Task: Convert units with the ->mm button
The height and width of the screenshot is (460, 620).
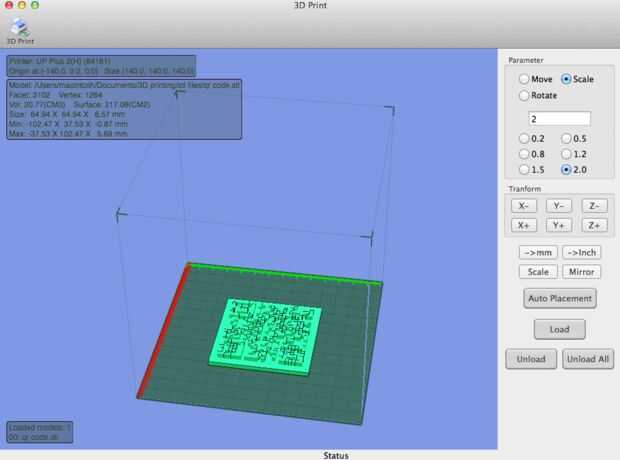Action: tap(538, 252)
